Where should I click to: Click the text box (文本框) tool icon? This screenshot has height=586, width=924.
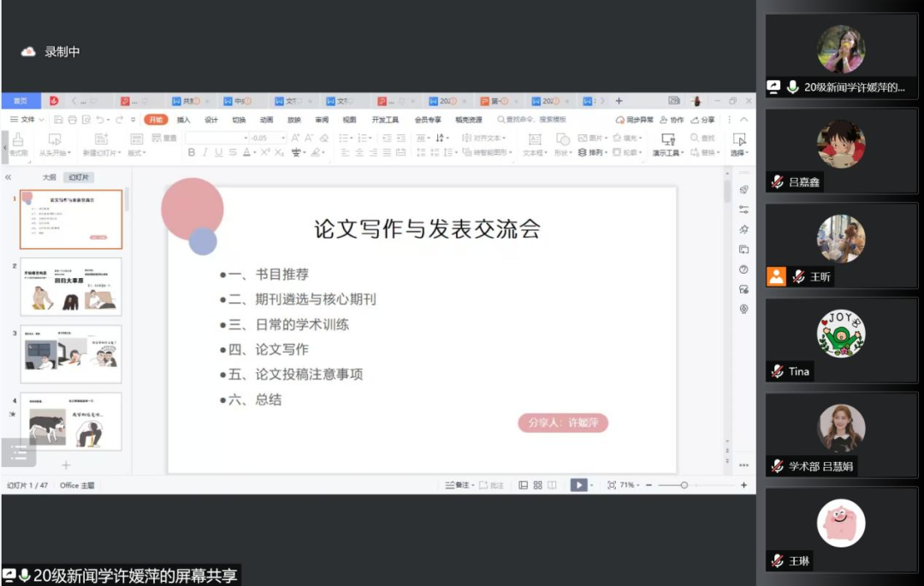[x=534, y=139]
